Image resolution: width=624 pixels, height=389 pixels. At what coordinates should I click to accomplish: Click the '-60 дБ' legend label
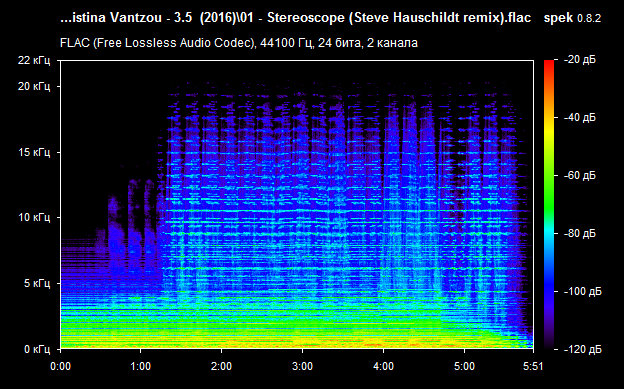(580, 176)
